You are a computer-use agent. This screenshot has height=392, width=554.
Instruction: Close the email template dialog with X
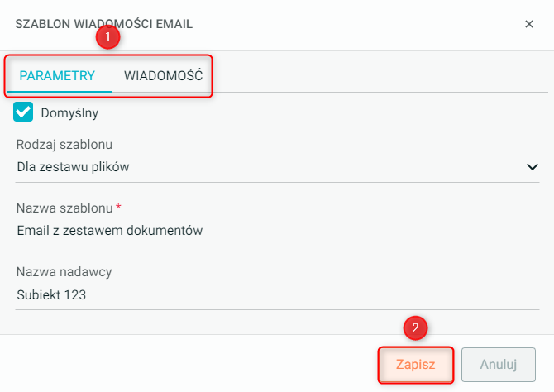pos(529,24)
